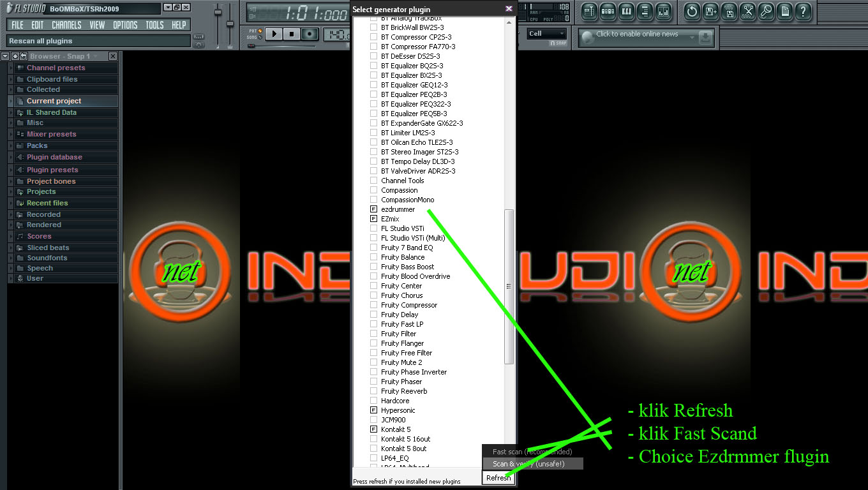Open the CHANNELS menu
Screen dimensions: 868x490
click(x=66, y=25)
